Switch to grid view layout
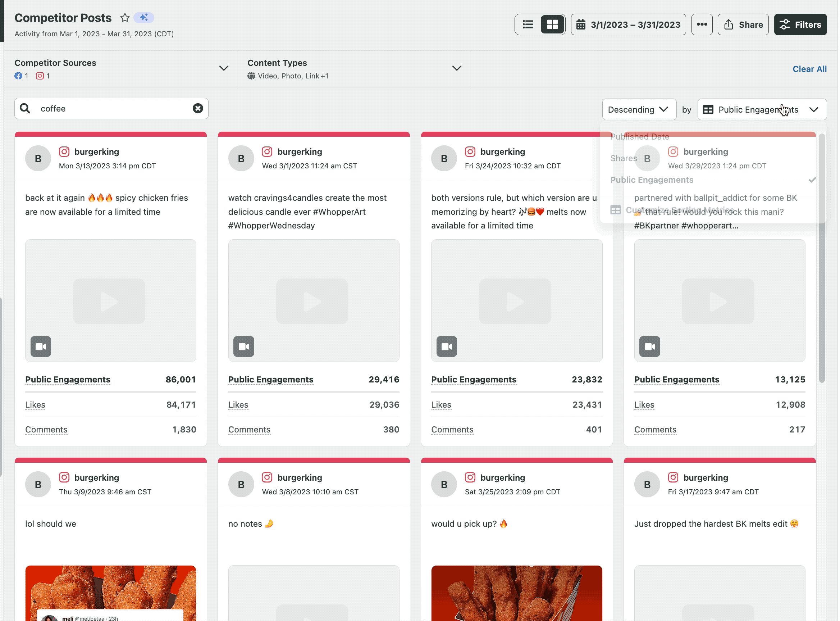Image resolution: width=840 pixels, height=621 pixels. 552,24
